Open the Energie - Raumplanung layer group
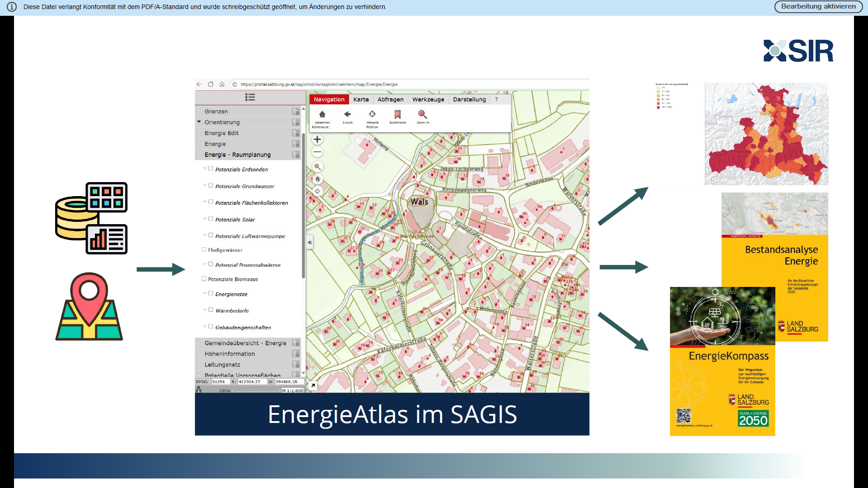868x488 pixels. [x=237, y=155]
